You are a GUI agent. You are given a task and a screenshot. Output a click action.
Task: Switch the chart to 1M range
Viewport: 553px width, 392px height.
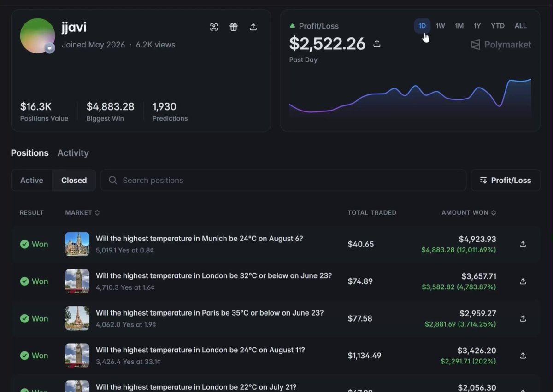[x=459, y=26]
